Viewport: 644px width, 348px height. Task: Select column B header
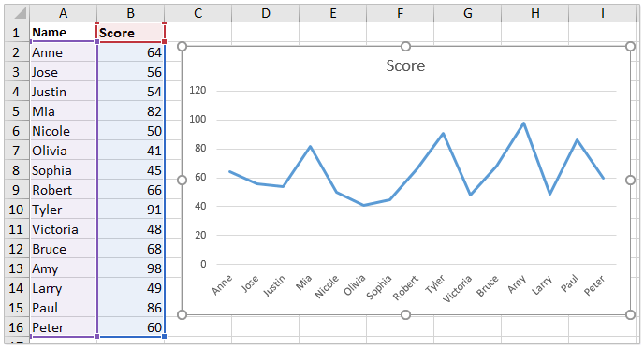coord(131,13)
